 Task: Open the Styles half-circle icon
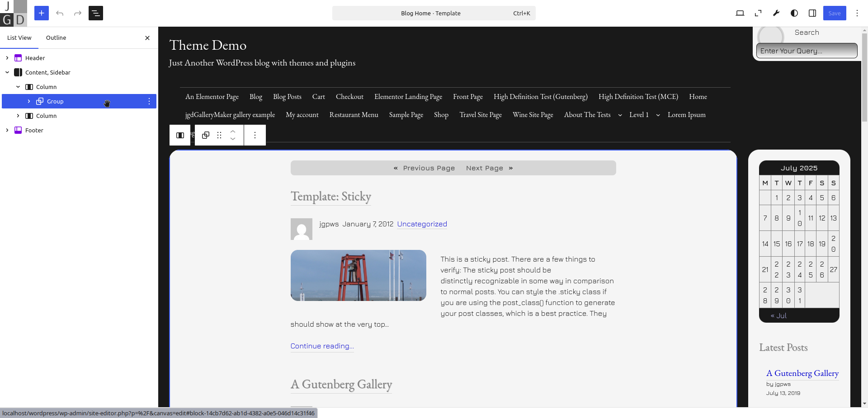pyautogui.click(x=794, y=13)
